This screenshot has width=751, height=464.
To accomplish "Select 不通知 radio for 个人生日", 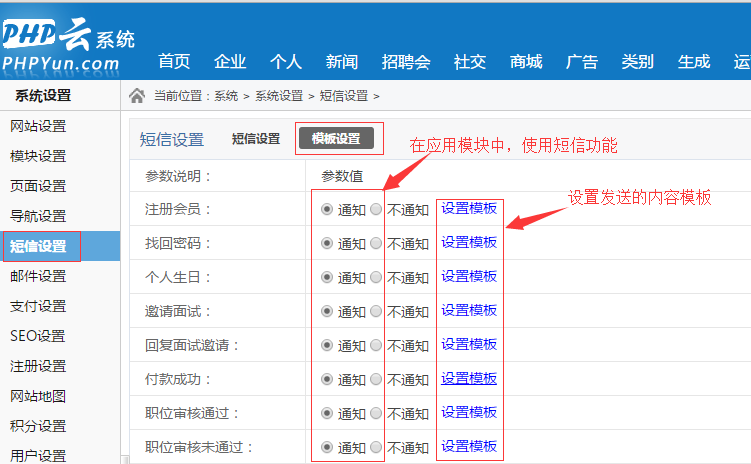I will 376,277.
